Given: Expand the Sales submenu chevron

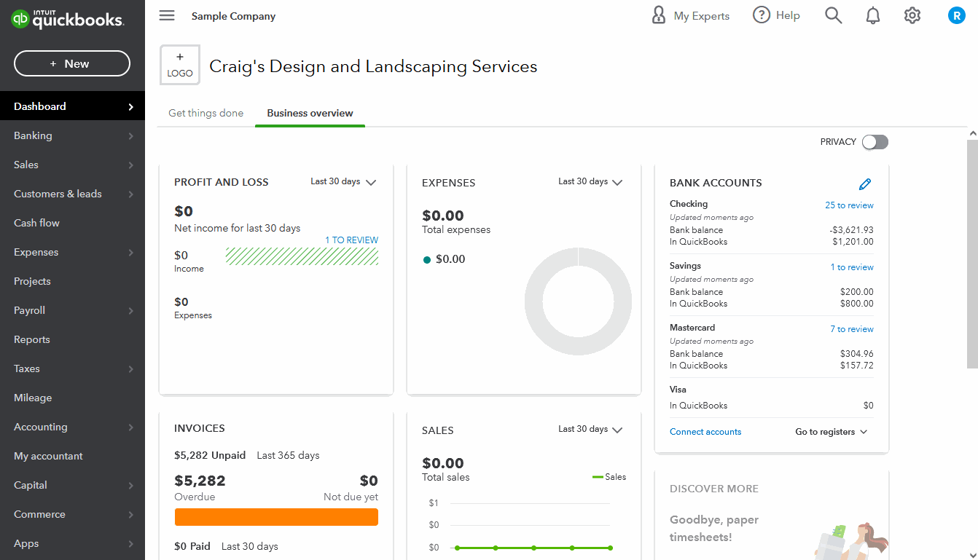Looking at the screenshot, I should 131,165.
